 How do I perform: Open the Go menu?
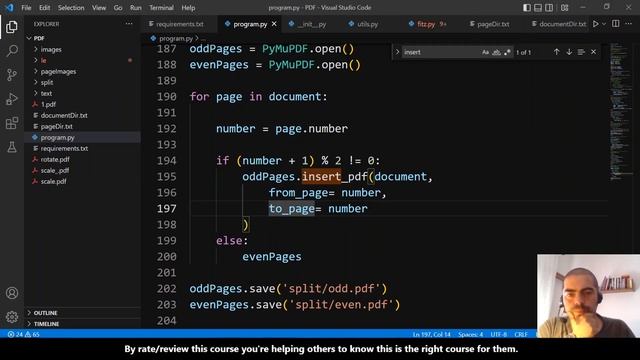[x=118, y=8]
